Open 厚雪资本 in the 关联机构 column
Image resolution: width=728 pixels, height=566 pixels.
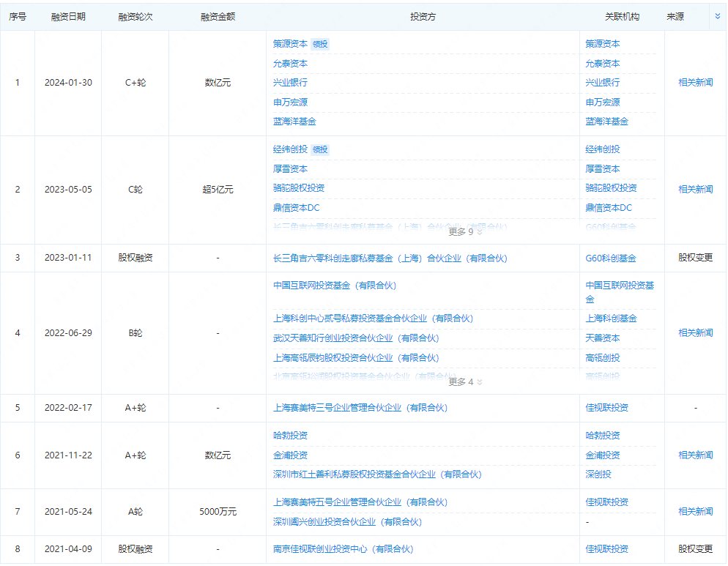pyautogui.click(x=603, y=169)
